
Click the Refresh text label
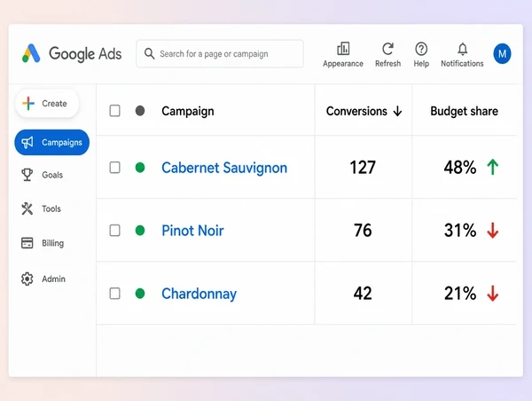(387, 64)
